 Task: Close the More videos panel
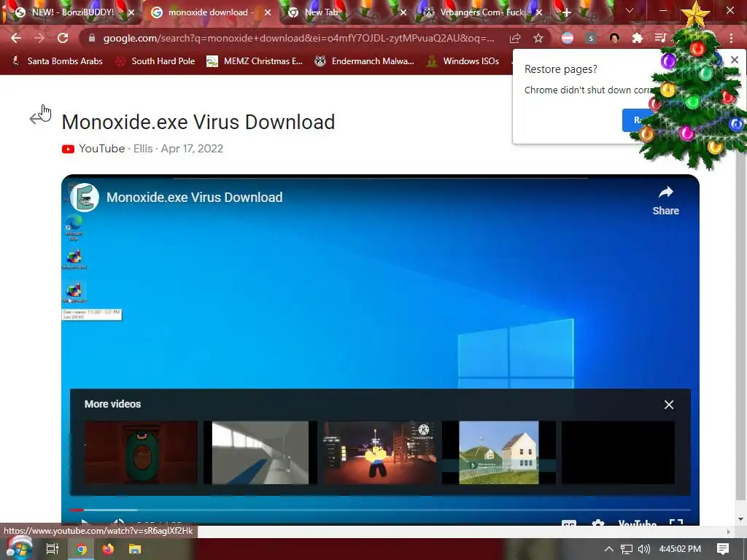669,405
